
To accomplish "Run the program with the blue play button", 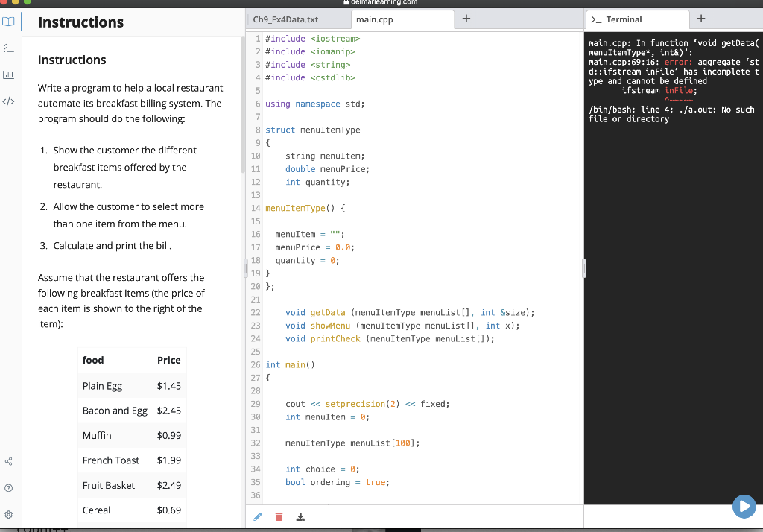I will coord(744,506).
